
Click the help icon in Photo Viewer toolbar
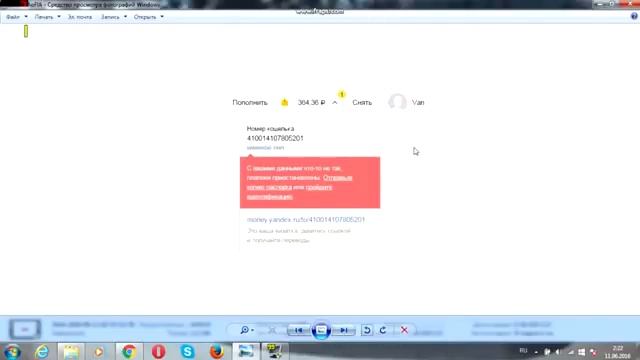click(634, 16)
